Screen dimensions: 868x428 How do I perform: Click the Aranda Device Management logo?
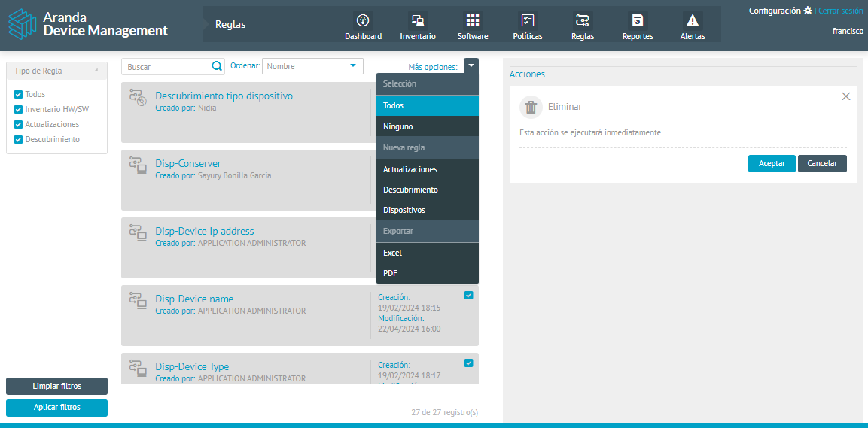point(89,24)
